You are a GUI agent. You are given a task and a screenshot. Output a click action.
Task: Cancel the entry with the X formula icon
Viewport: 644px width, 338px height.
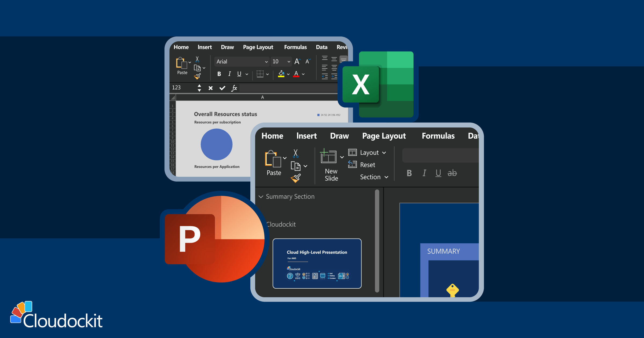click(211, 88)
